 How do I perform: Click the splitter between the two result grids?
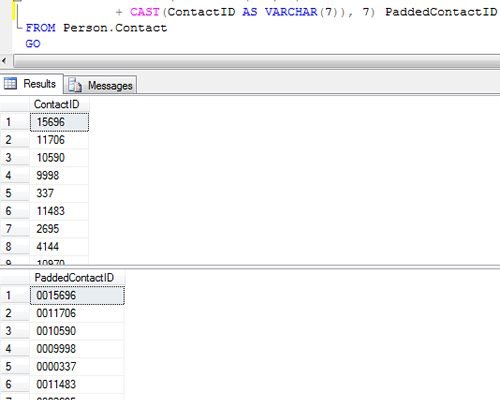pyautogui.click(x=250, y=267)
